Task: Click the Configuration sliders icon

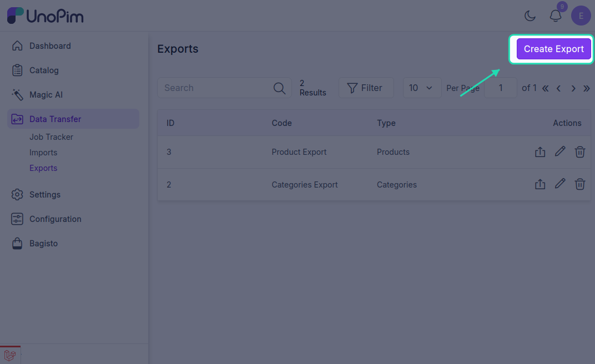Action: [x=17, y=219]
